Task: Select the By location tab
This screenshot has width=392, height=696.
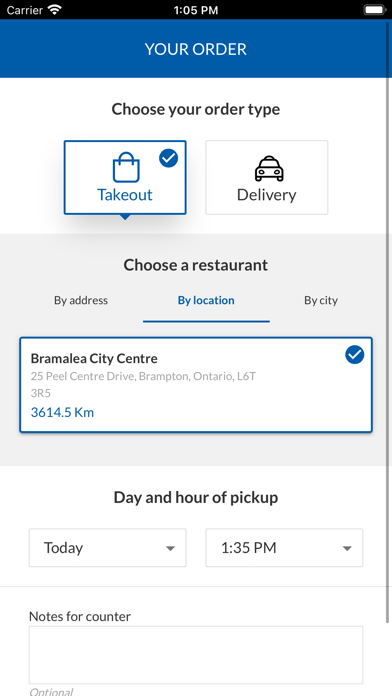Action: (206, 301)
